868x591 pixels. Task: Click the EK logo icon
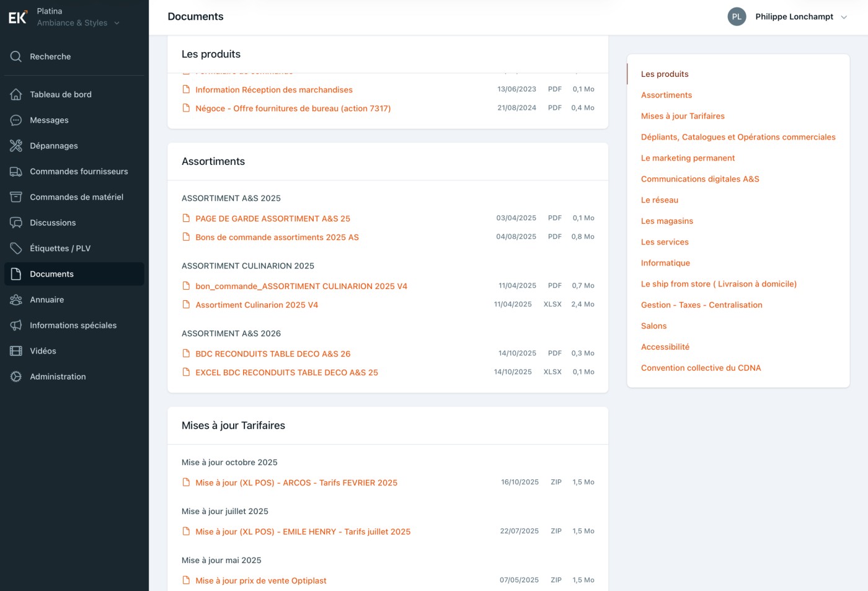click(x=17, y=17)
